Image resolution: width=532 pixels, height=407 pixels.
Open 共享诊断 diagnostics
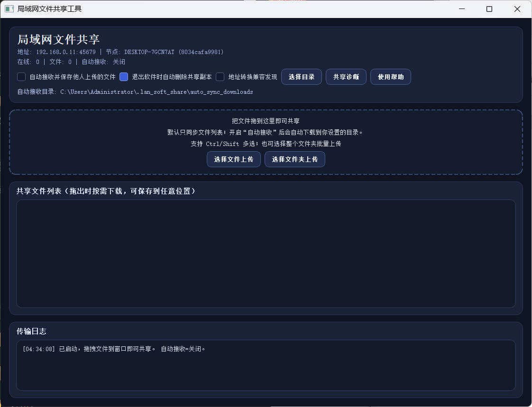click(346, 76)
